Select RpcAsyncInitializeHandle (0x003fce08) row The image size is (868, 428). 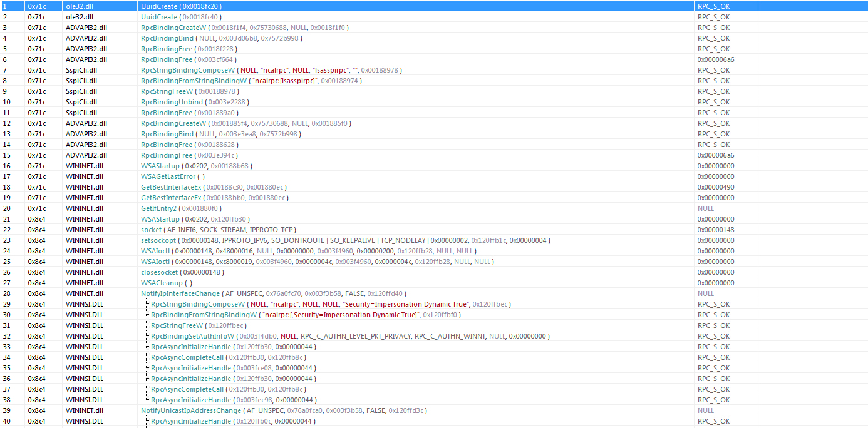coord(434,368)
